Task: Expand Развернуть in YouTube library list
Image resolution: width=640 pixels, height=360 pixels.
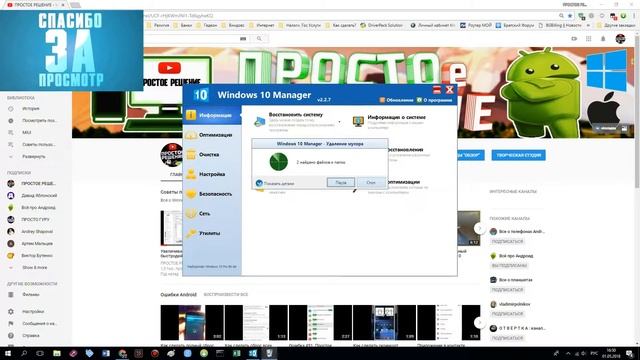Action: 33,157
